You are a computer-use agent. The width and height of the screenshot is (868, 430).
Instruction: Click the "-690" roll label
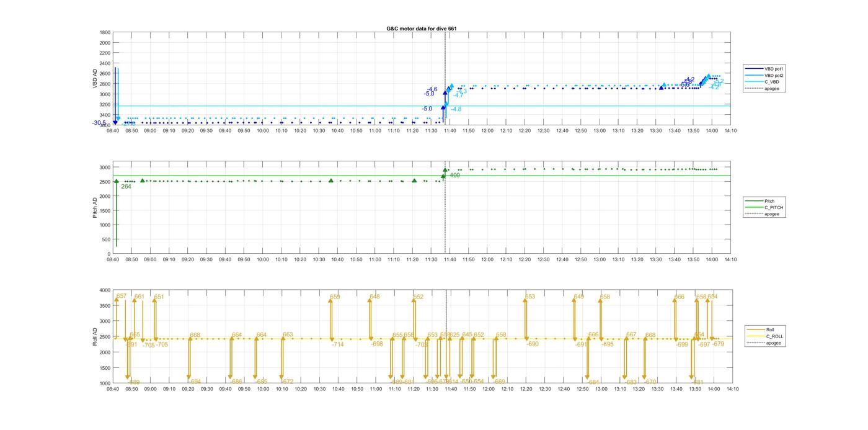coord(533,344)
